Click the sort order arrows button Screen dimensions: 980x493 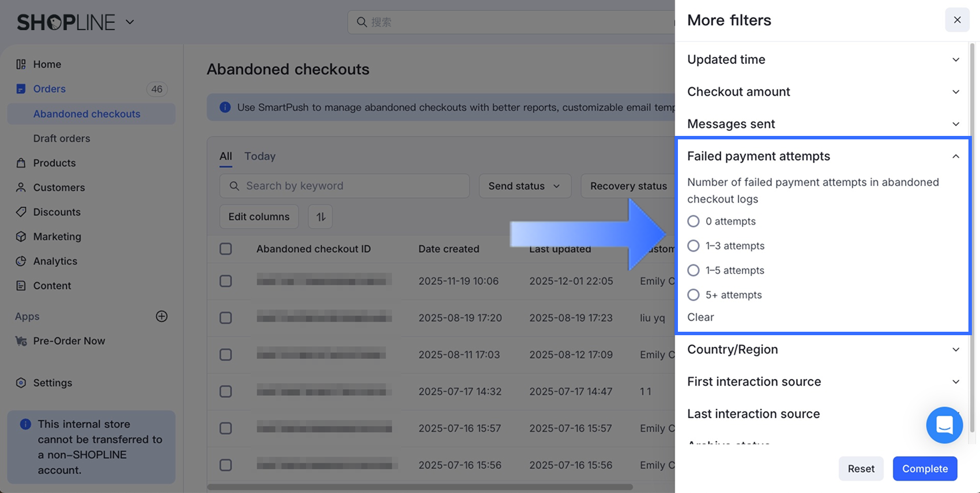point(321,217)
